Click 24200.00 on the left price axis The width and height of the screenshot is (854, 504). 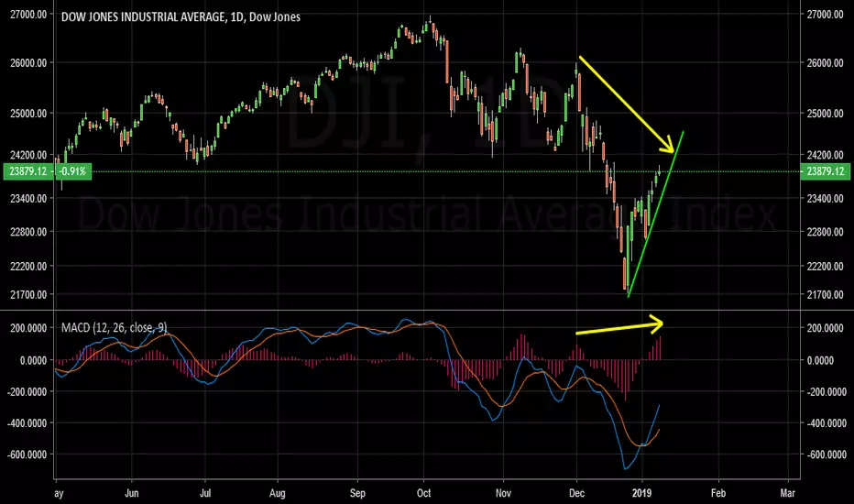(x=28, y=155)
